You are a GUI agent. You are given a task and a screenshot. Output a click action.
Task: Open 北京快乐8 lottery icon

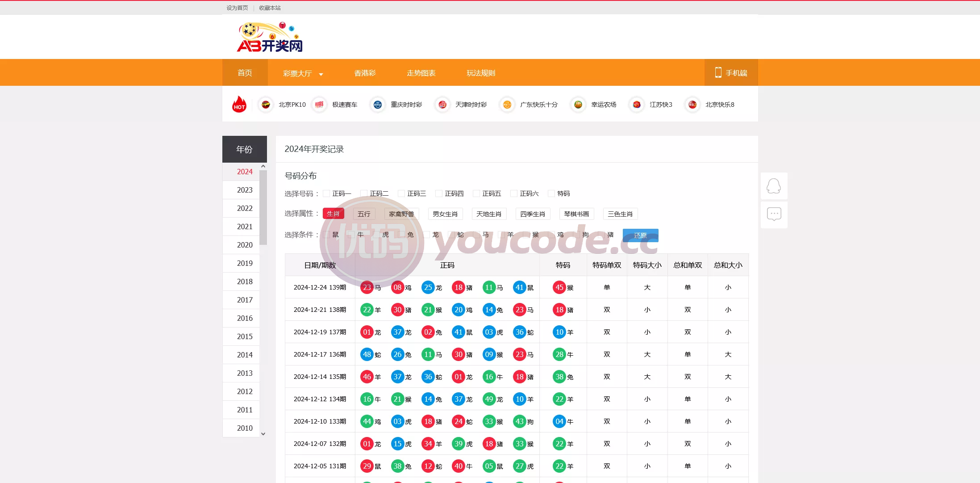pyautogui.click(x=692, y=105)
